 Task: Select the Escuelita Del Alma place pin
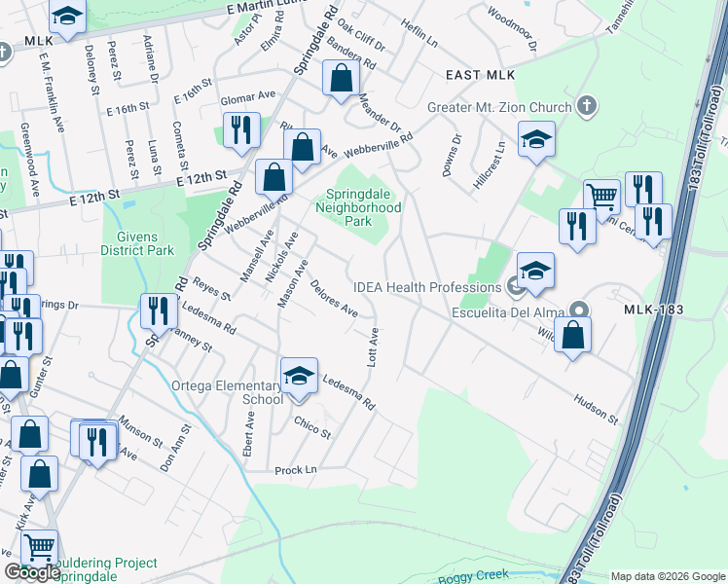coord(579,311)
